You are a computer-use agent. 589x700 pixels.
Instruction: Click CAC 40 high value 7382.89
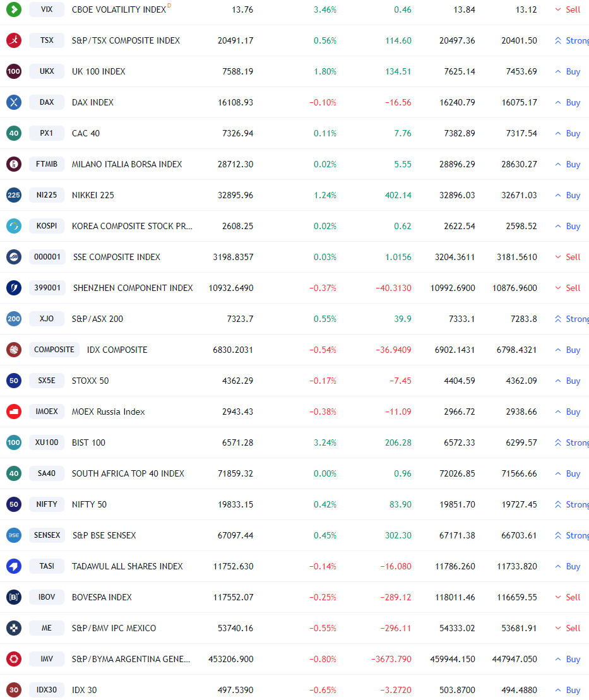pos(460,133)
